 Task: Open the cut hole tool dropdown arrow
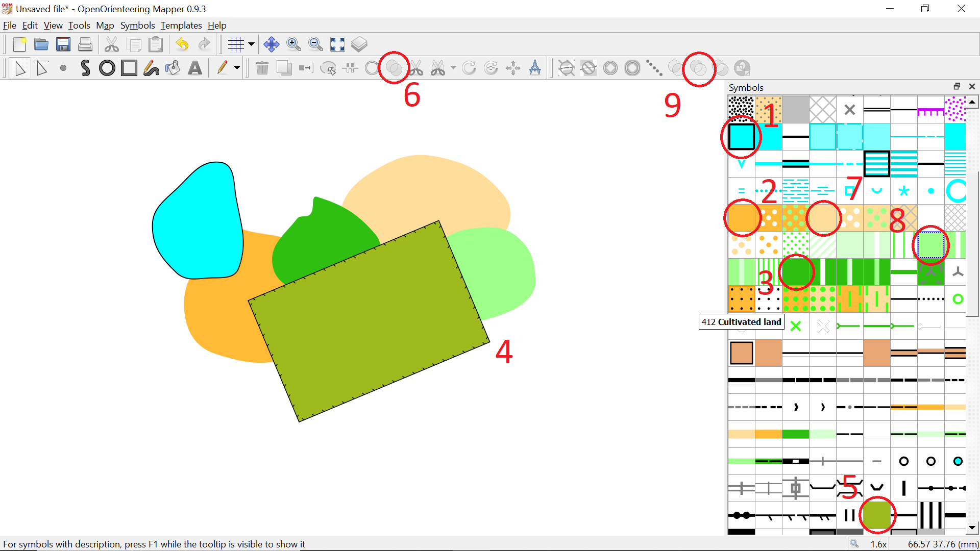pyautogui.click(x=452, y=67)
